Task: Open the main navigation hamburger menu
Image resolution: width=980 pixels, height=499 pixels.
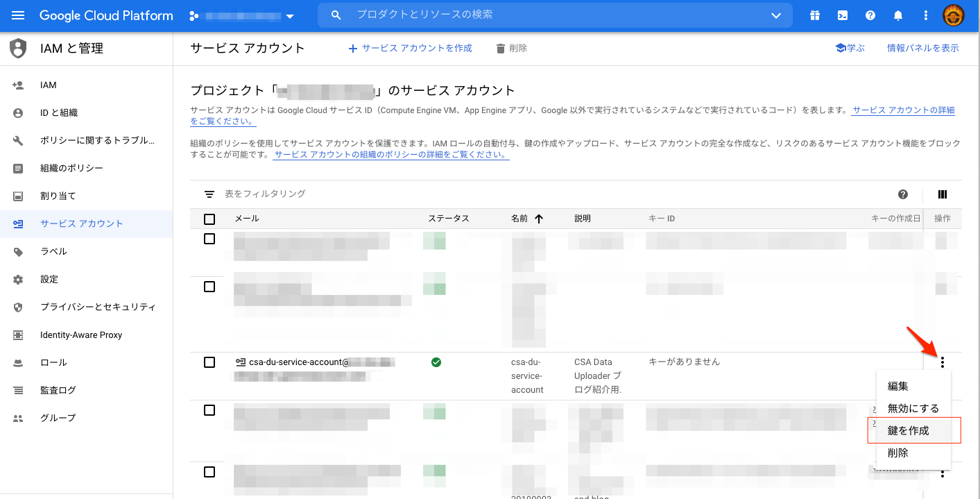Action: 18,15
